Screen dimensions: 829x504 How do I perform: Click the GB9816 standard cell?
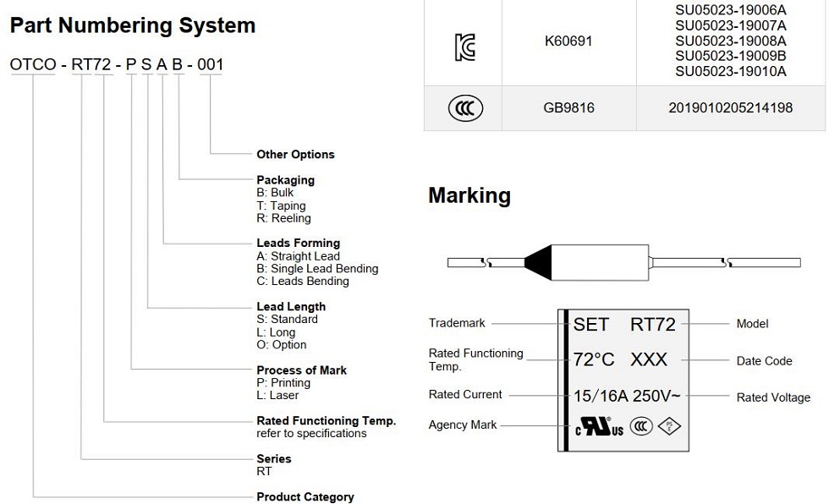[569, 108]
